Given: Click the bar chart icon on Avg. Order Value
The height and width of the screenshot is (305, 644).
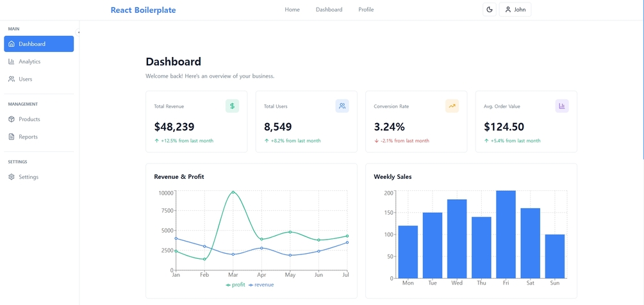Looking at the screenshot, I should pyautogui.click(x=562, y=106).
